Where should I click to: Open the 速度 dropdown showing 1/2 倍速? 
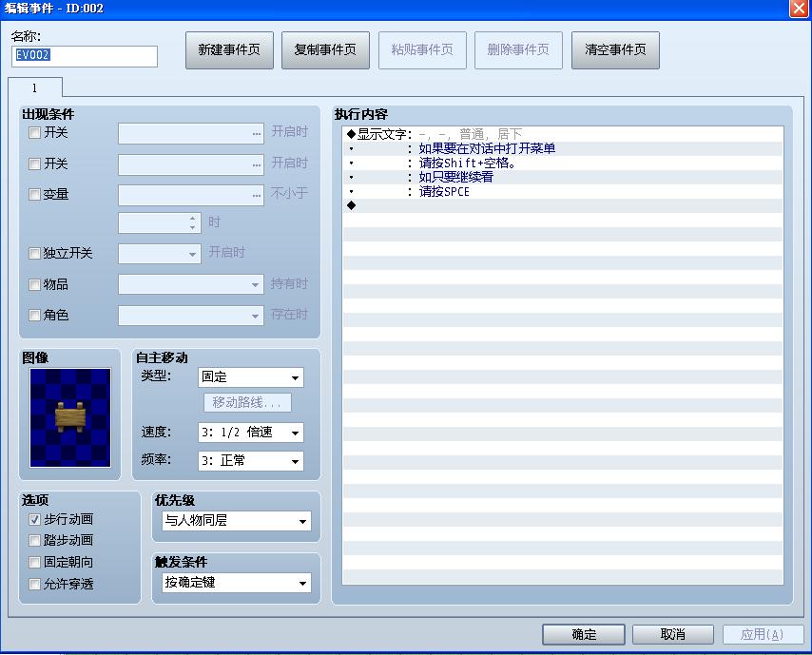(251, 433)
